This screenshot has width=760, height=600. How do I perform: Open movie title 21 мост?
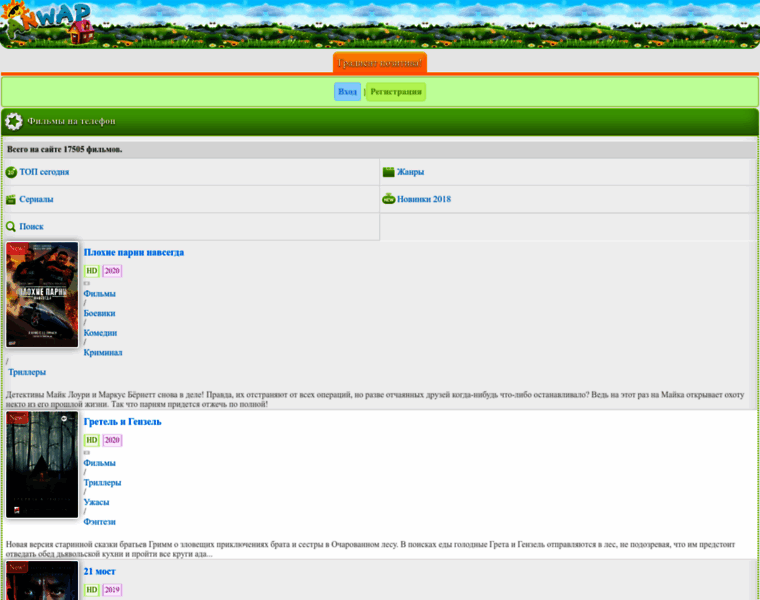click(99, 571)
